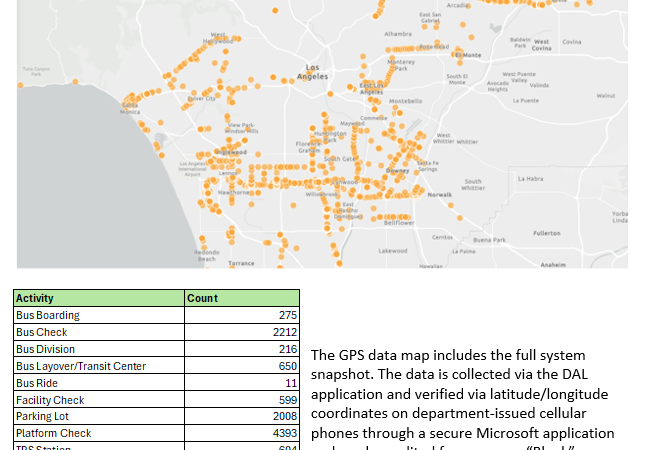Select the Bus Layover/Transit Center cell
647x450 pixels.
tap(81, 366)
